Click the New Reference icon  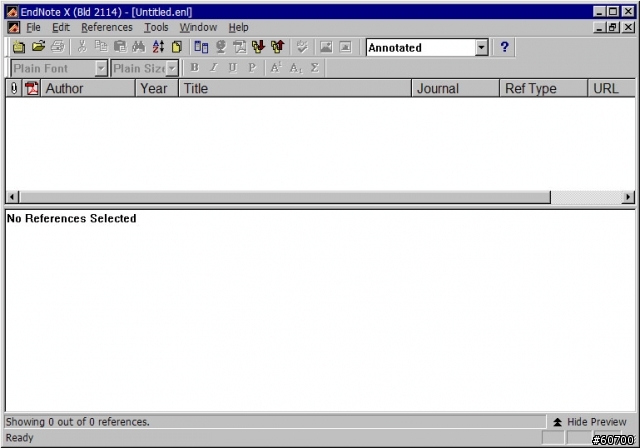[x=177, y=47]
